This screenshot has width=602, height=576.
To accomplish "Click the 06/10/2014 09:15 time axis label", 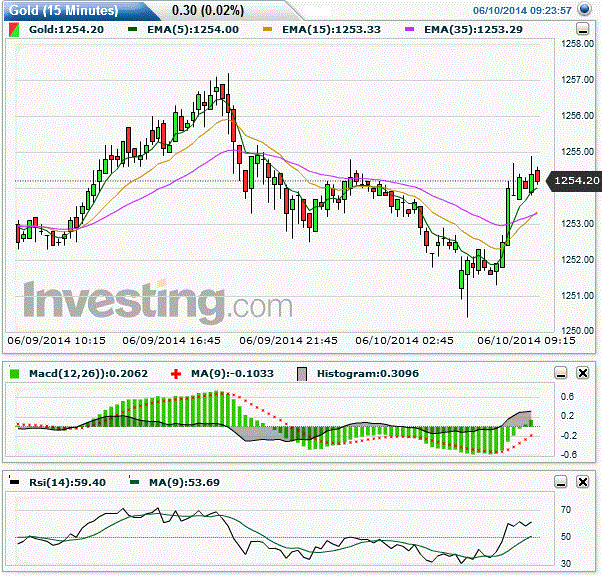I will pos(526,341).
